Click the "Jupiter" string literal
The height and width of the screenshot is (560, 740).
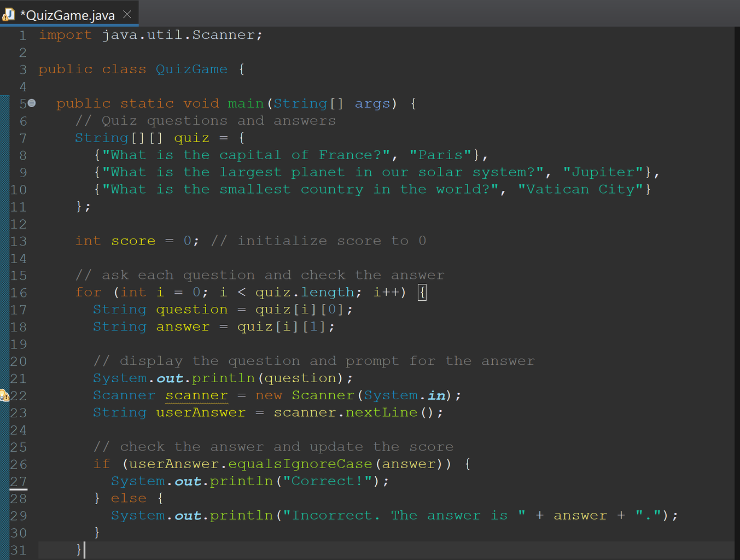pyautogui.click(x=603, y=172)
